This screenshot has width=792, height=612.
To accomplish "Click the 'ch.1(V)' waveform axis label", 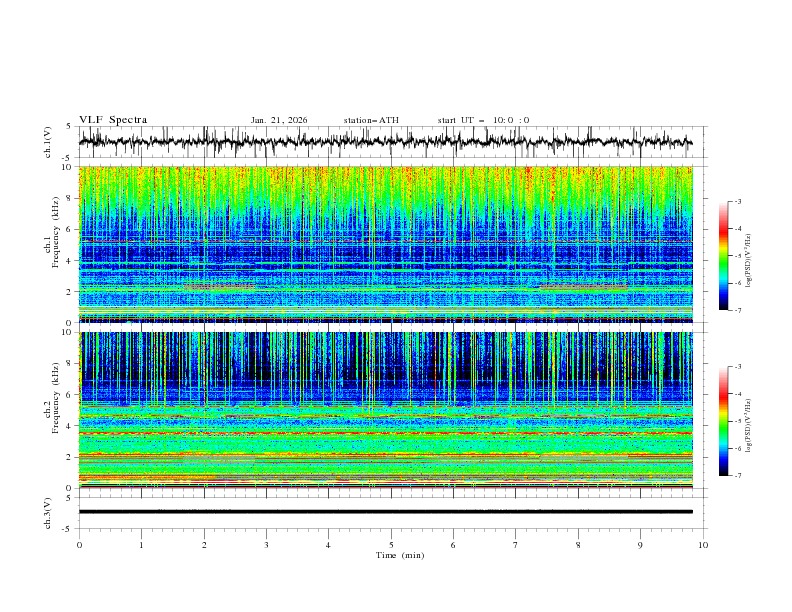I will pyautogui.click(x=48, y=142).
